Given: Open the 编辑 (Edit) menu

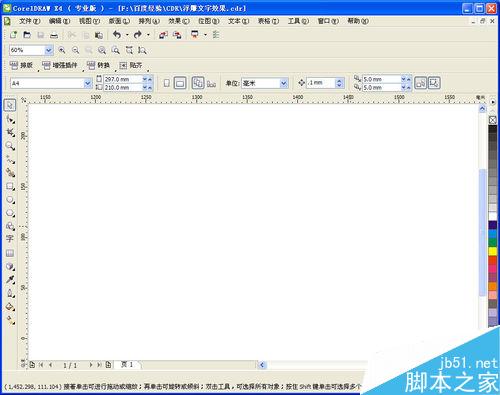Looking at the screenshot, I should (59, 21).
